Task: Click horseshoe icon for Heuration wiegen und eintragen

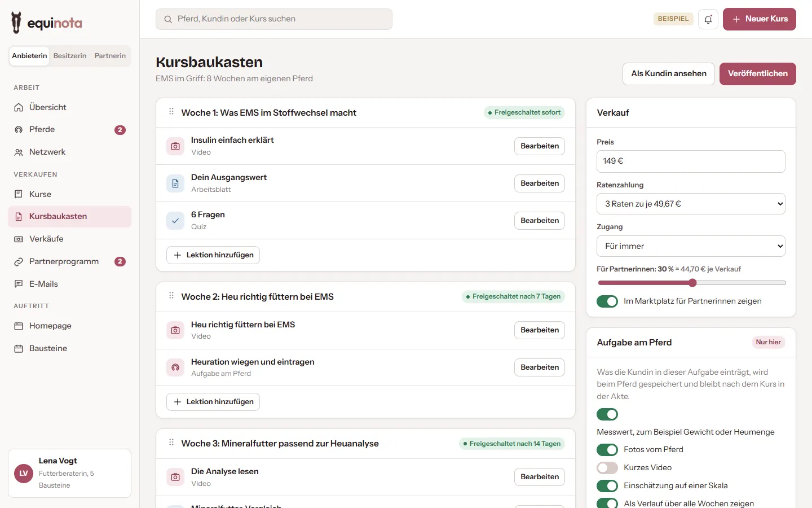Action: (175, 367)
